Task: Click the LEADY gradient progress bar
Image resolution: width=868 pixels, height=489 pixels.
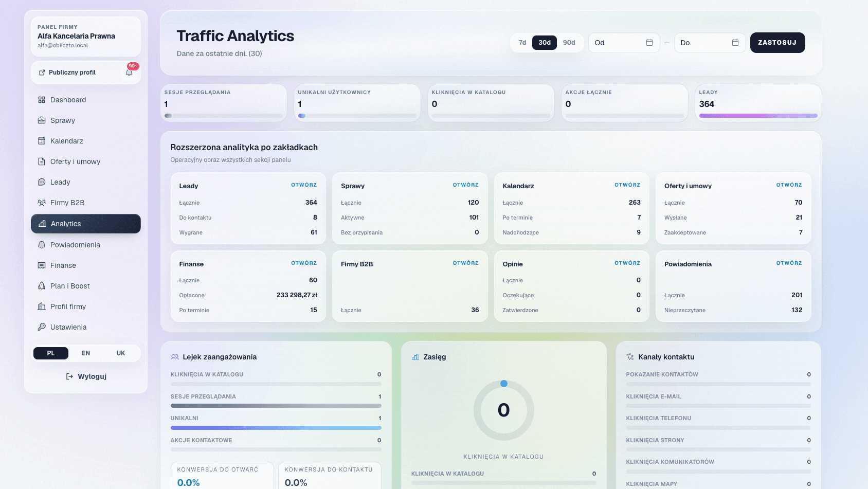Action: [757, 116]
